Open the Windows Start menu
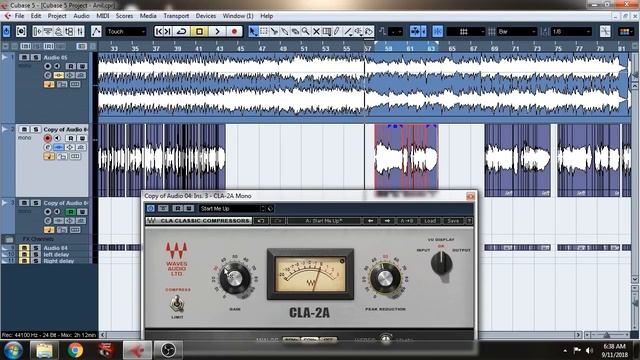Viewport: 640px width, 360px height. click(x=13, y=350)
